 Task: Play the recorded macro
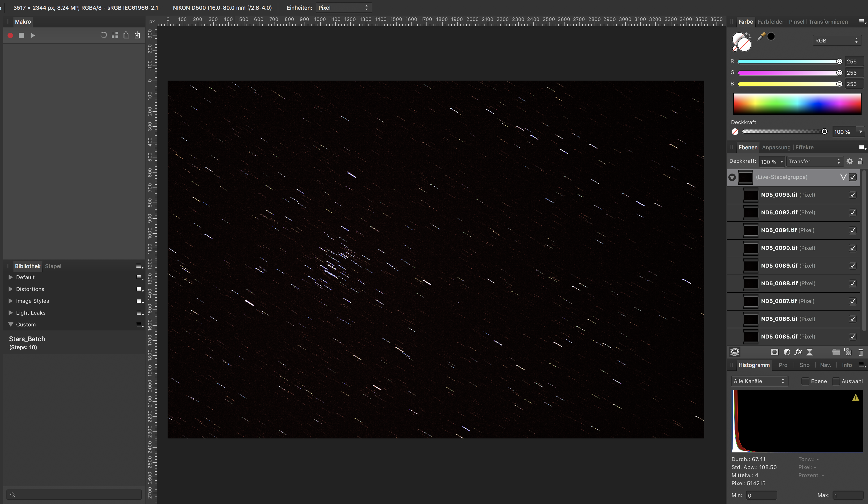pyautogui.click(x=32, y=35)
